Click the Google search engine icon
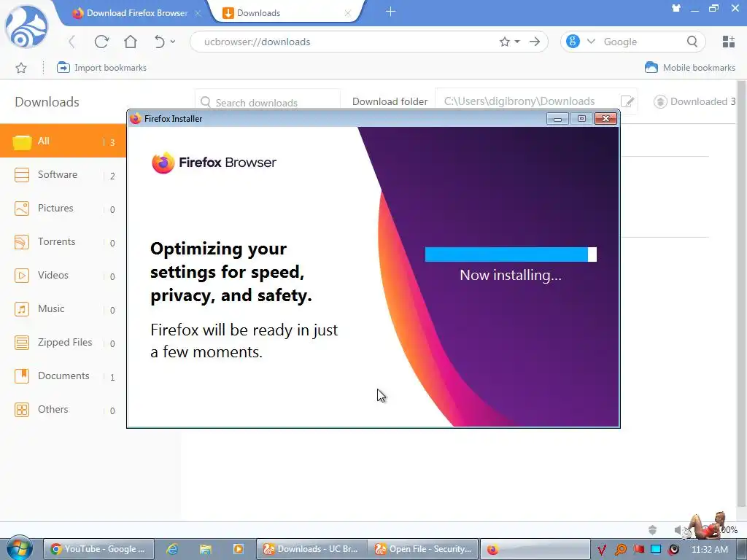This screenshot has width=747, height=560. tap(573, 42)
